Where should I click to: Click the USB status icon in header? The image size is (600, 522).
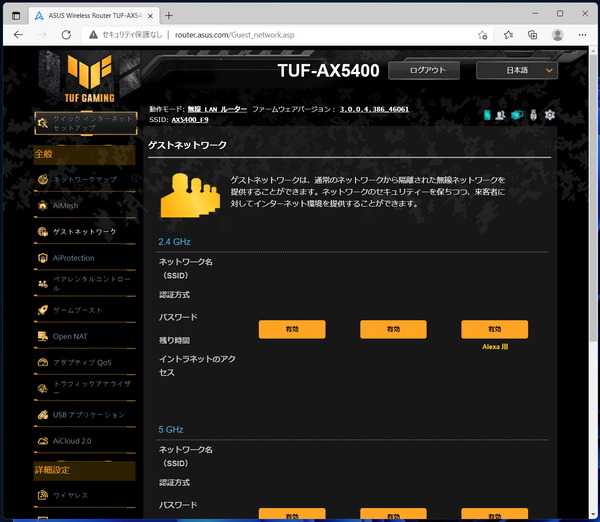[533, 115]
